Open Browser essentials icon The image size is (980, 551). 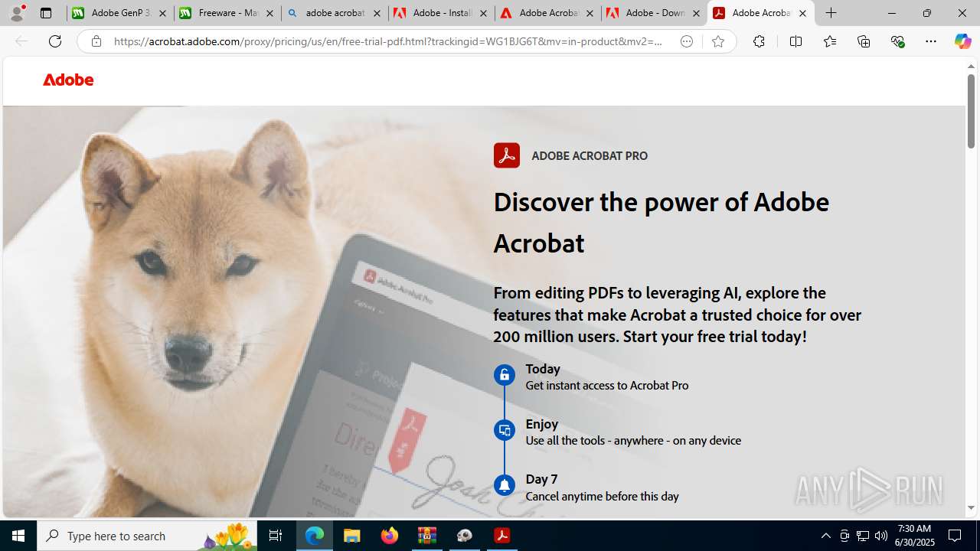point(897,41)
